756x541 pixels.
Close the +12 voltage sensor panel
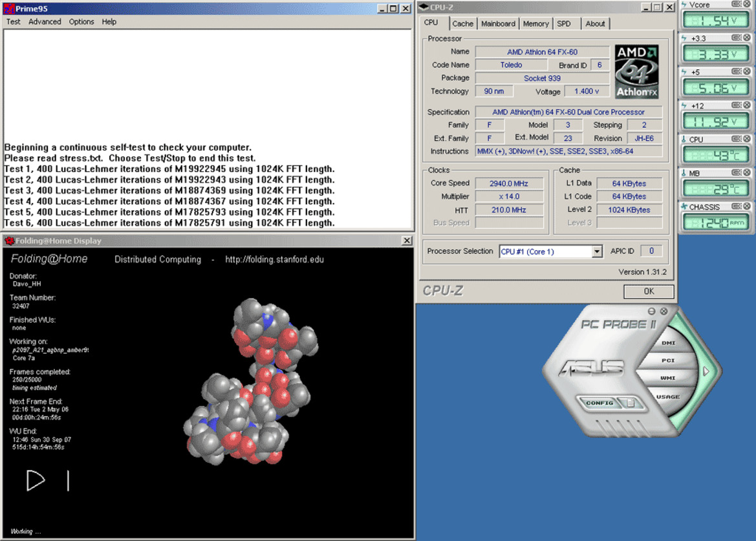pos(746,105)
